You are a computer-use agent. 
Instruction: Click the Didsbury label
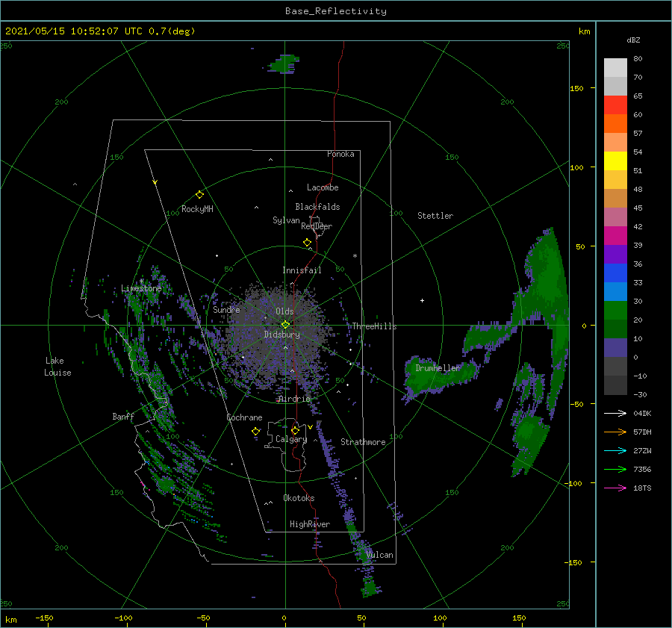[x=281, y=335]
